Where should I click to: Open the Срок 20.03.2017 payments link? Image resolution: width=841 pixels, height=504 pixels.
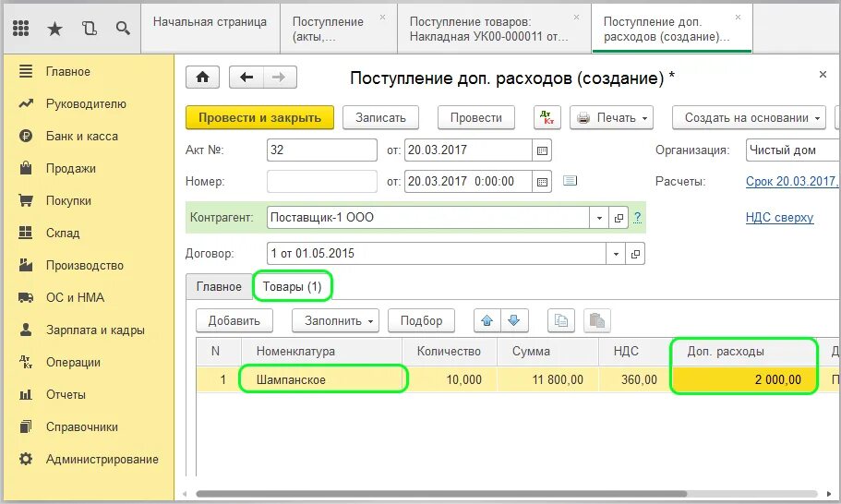pyautogui.click(x=791, y=181)
